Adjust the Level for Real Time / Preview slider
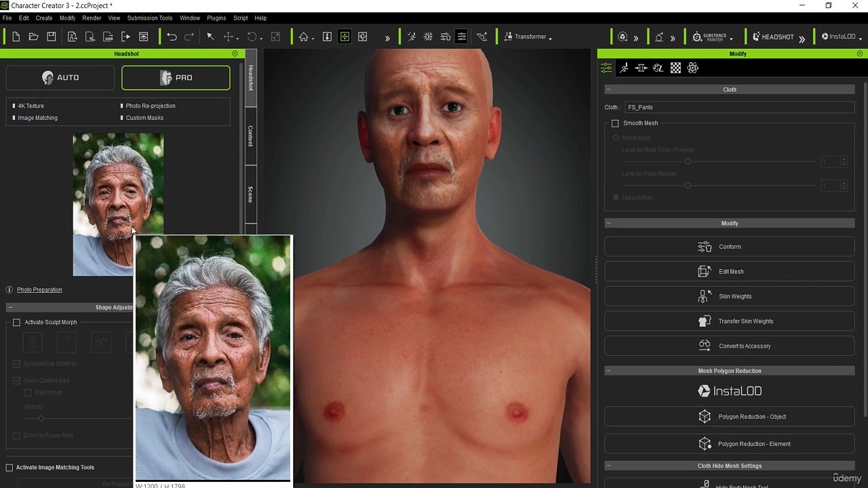The height and width of the screenshot is (488, 868). tap(688, 161)
